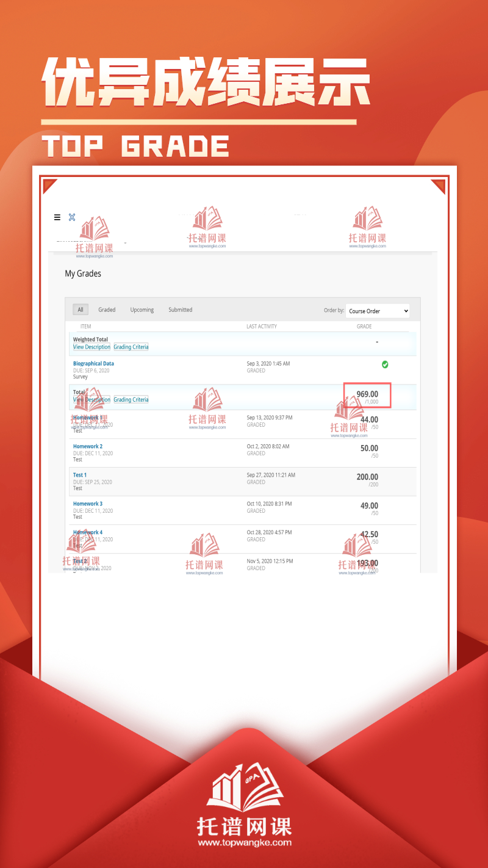Open the Test 1 item
Screen dimensions: 488x868
tap(80, 475)
